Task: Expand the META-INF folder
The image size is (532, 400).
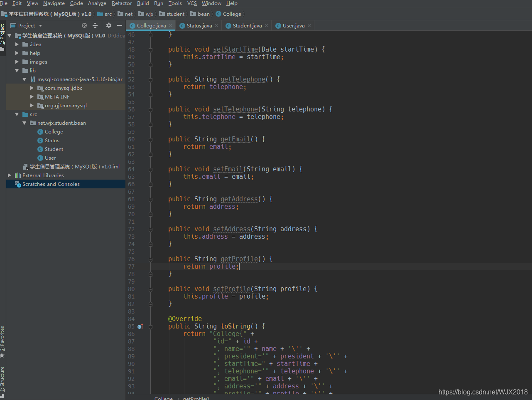Action: 32,97
